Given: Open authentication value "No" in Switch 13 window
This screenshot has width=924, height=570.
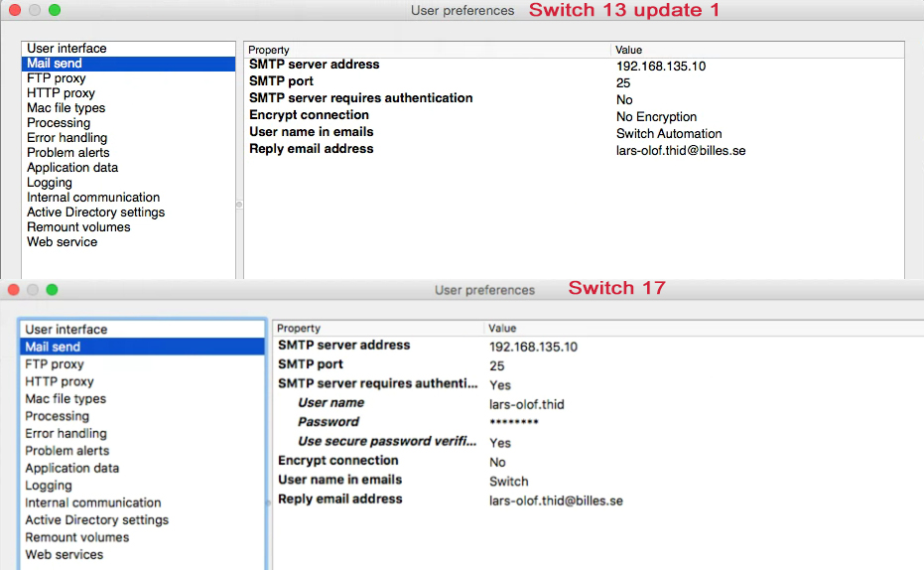Looking at the screenshot, I should pos(624,99).
